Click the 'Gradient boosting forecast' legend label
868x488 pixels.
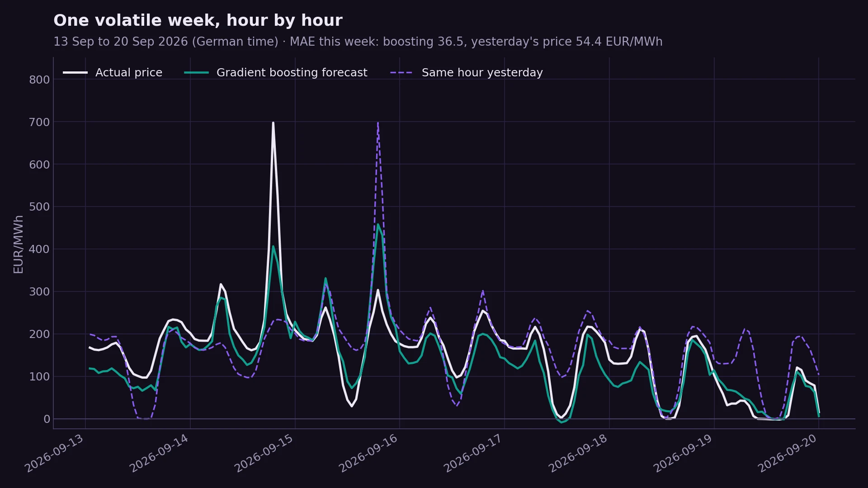click(x=292, y=73)
